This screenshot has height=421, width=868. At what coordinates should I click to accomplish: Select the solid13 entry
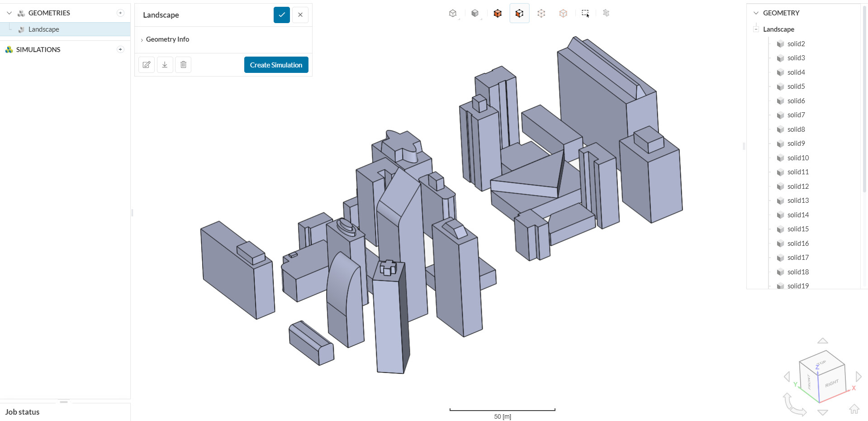tap(798, 201)
